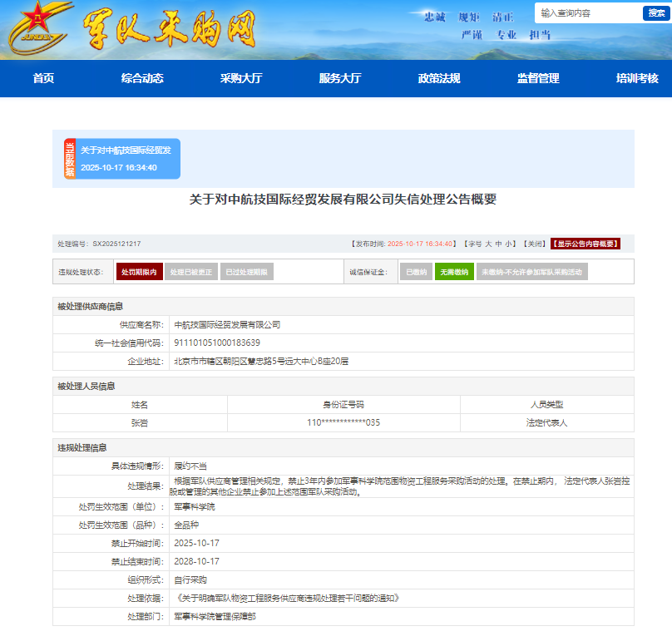672x636 pixels.
Task: Open the blue announcement title card
Action: [127, 159]
